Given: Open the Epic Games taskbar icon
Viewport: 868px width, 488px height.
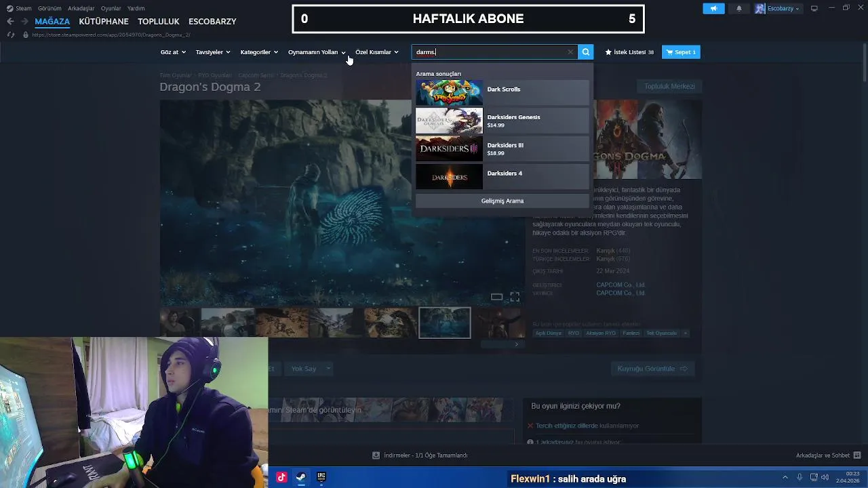Looking at the screenshot, I should (x=321, y=477).
